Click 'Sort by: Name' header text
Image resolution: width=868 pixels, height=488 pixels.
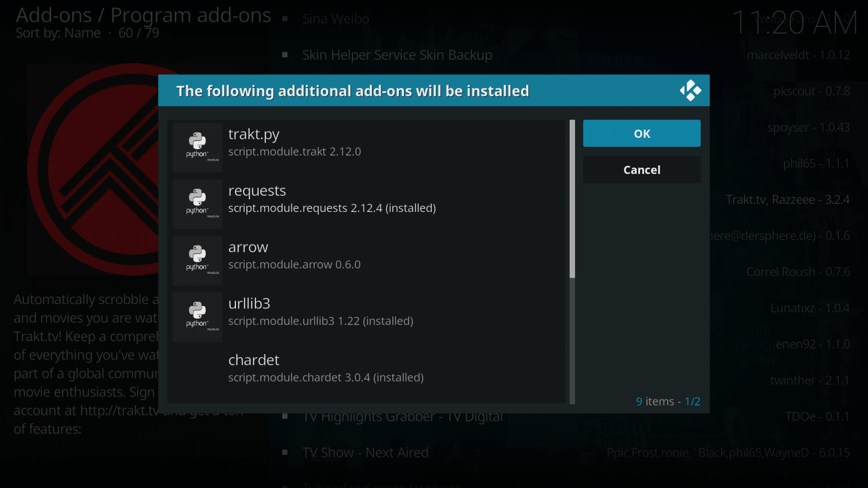click(x=58, y=33)
